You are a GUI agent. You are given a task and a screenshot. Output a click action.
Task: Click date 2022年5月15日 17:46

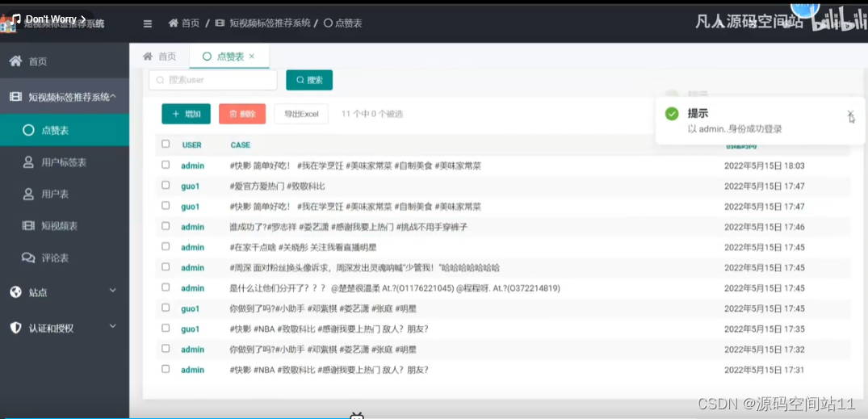[x=765, y=227]
